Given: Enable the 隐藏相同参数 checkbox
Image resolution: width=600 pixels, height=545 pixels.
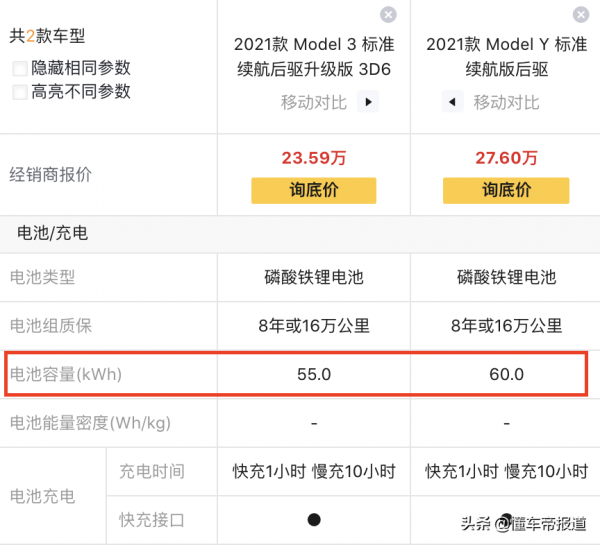Looking at the screenshot, I should (x=20, y=68).
